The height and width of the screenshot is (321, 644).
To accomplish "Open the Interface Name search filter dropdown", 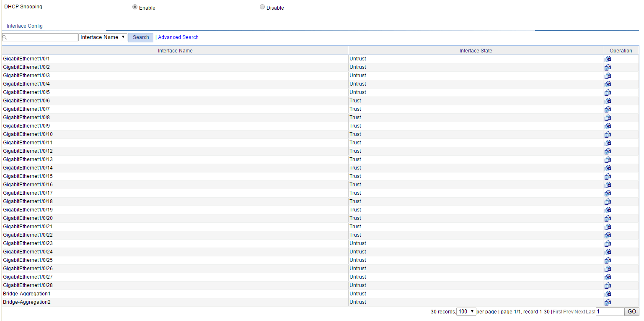I will (x=103, y=37).
